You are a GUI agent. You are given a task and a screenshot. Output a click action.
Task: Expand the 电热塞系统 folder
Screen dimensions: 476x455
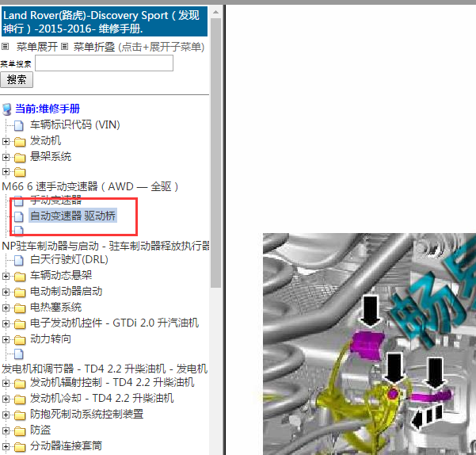pos(6,308)
